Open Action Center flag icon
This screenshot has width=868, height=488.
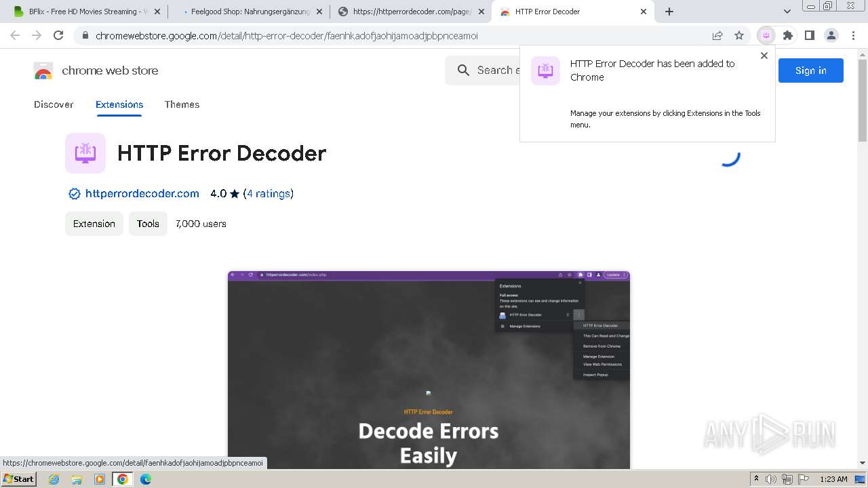point(802,479)
